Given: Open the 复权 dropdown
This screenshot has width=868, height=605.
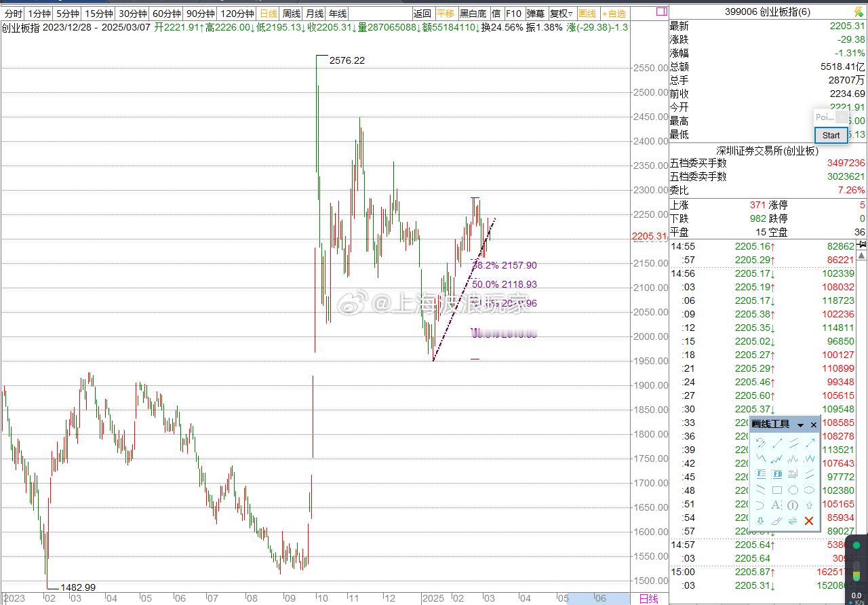Looking at the screenshot, I should tap(561, 14).
